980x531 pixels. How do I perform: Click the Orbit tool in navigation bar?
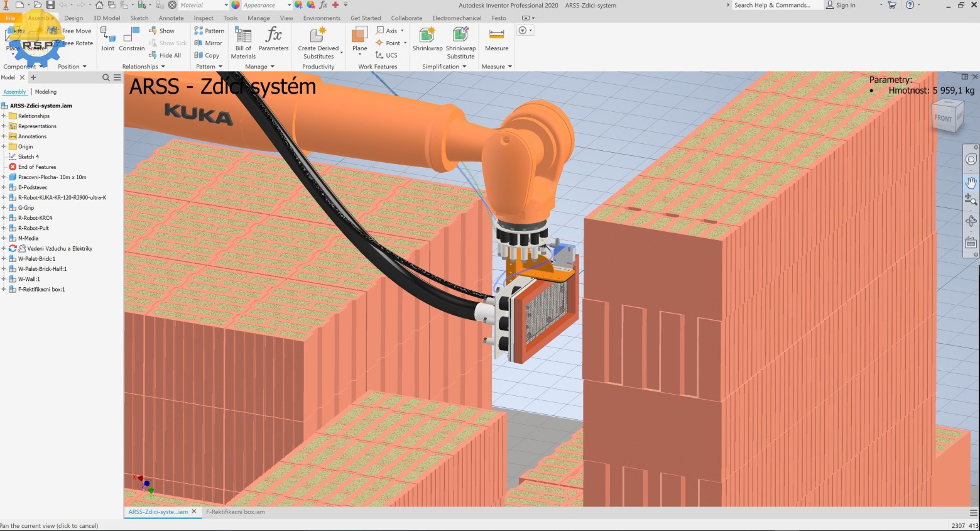click(971, 221)
